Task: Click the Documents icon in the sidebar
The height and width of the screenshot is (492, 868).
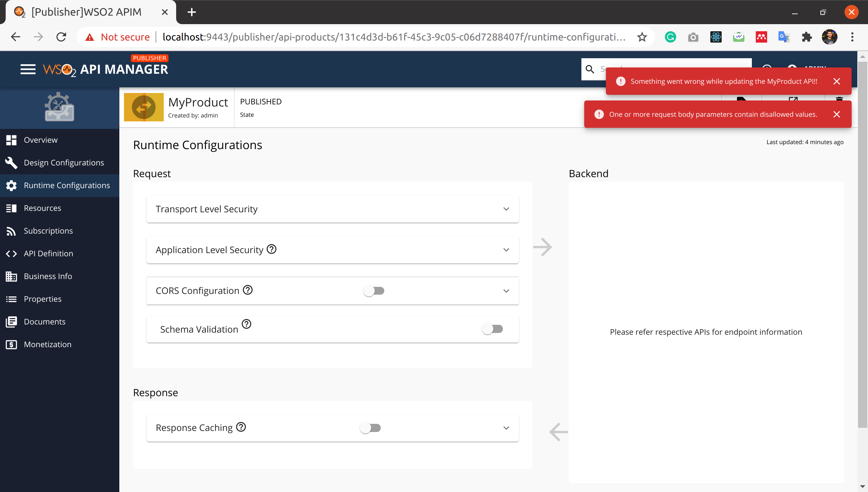Action: point(11,322)
